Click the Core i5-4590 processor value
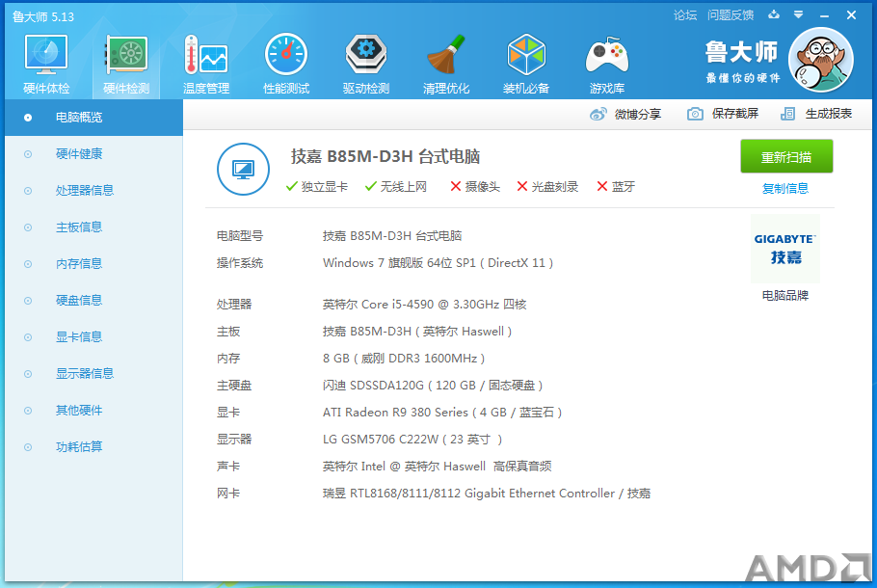This screenshot has height=588, width=877. pyautogui.click(x=424, y=305)
